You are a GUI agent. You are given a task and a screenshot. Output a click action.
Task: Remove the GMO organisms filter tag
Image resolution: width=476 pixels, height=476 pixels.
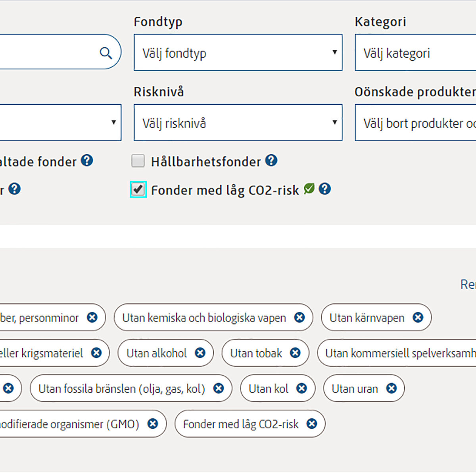153,424
